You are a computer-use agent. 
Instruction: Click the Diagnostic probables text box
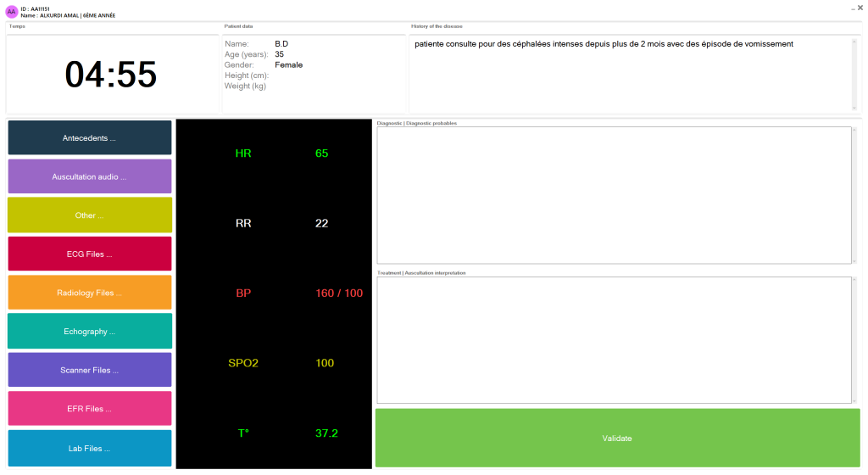click(613, 195)
